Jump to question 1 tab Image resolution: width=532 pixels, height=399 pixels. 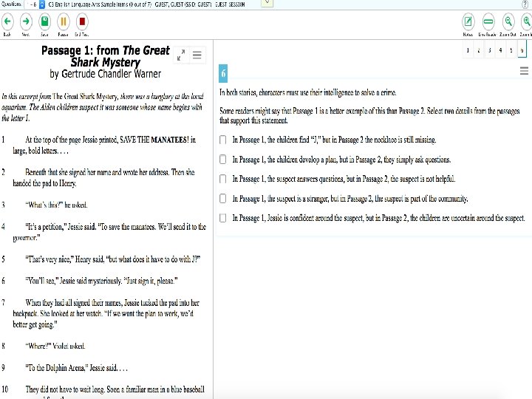click(468, 50)
